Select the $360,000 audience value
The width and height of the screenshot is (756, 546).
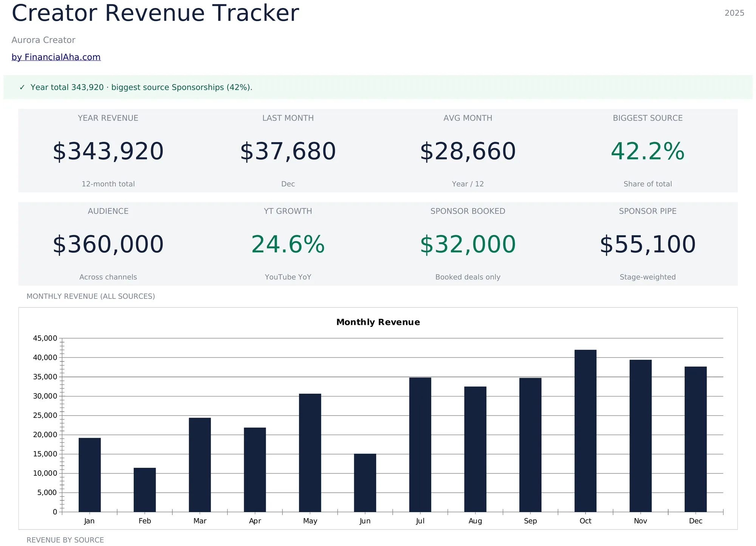point(108,244)
